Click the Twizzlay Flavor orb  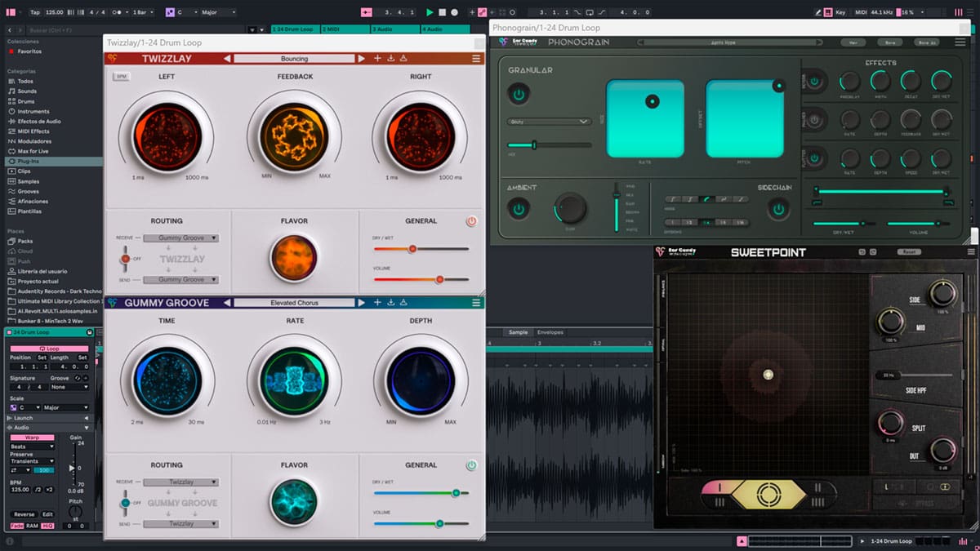pyautogui.click(x=294, y=259)
